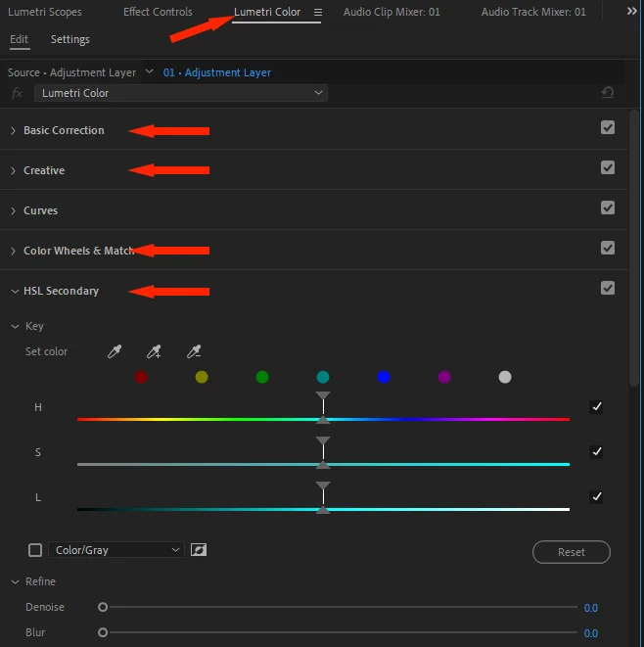
Task: Open the Audio Track Mixer: 01 tab
Action: point(533,12)
